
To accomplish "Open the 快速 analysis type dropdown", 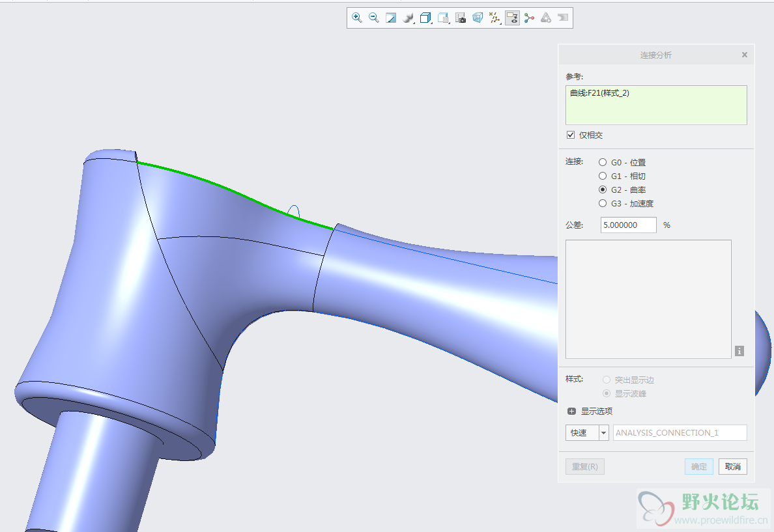I will 603,433.
